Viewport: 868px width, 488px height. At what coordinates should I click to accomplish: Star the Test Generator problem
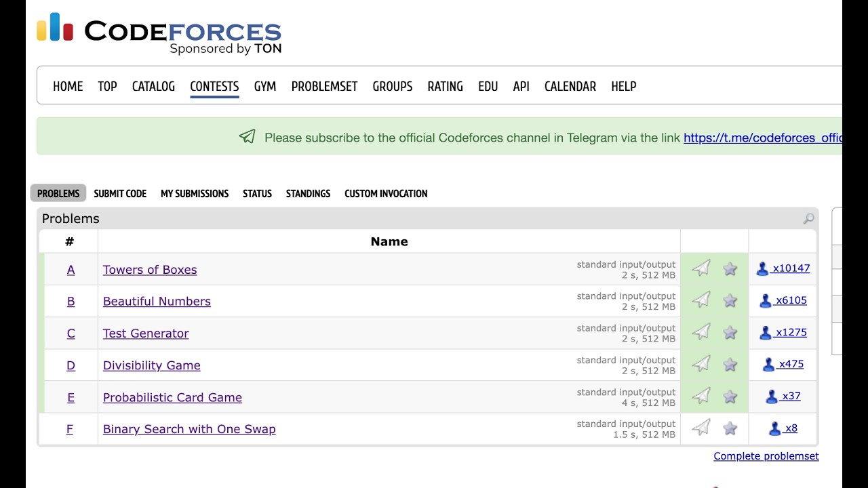[730, 333]
